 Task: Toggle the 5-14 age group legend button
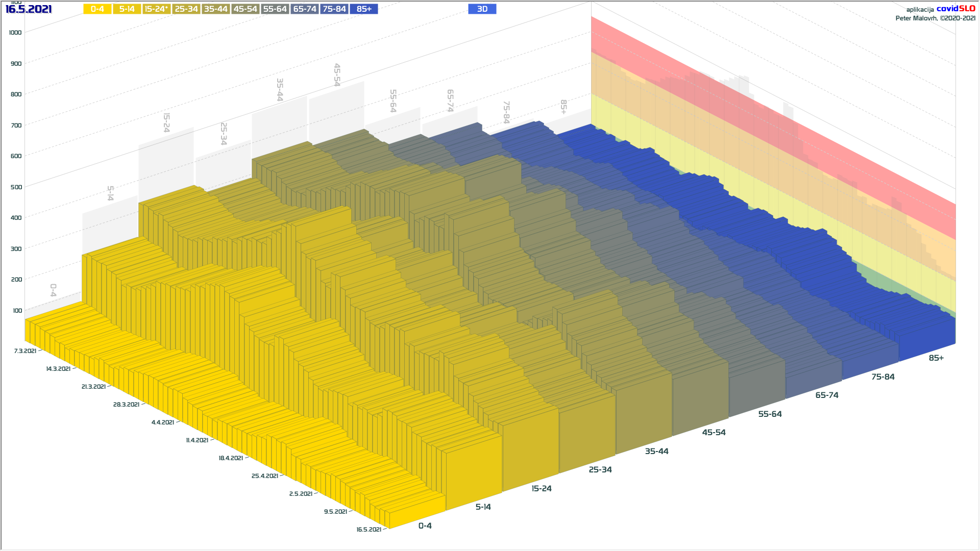point(127,9)
